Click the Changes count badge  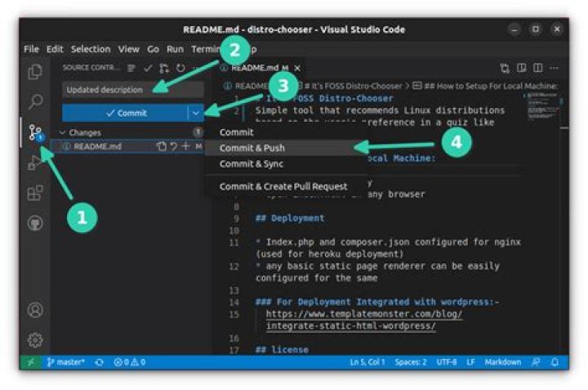click(198, 132)
